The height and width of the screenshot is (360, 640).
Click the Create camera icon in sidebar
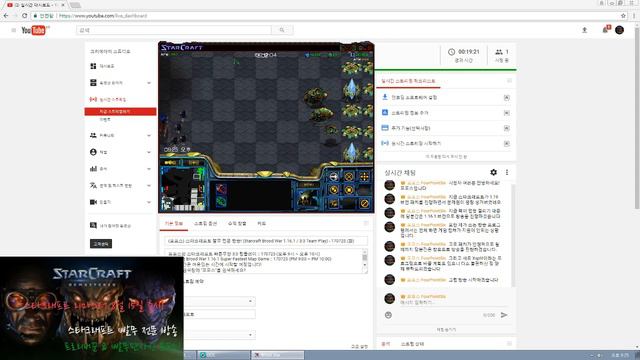[x=93, y=202]
